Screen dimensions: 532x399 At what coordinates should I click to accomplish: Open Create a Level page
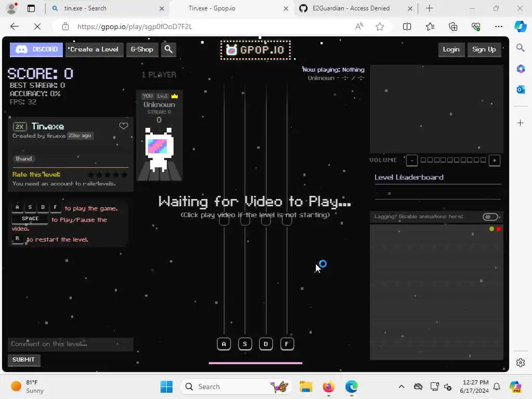pyautogui.click(x=95, y=49)
